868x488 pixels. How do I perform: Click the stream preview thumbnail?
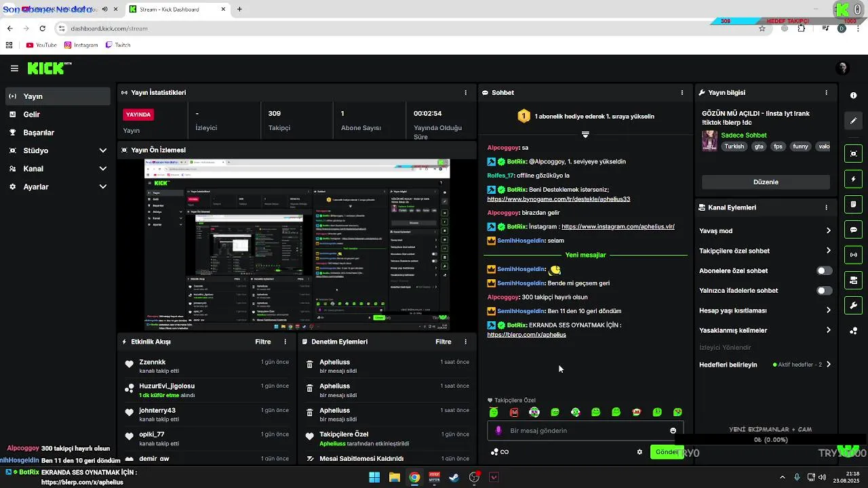click(296, 245)
